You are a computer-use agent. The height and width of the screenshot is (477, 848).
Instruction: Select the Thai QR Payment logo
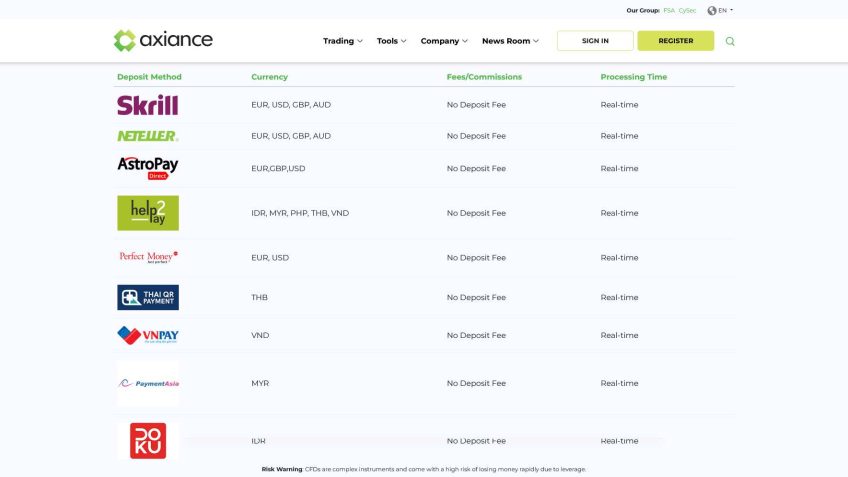click(x=147, y=297)
